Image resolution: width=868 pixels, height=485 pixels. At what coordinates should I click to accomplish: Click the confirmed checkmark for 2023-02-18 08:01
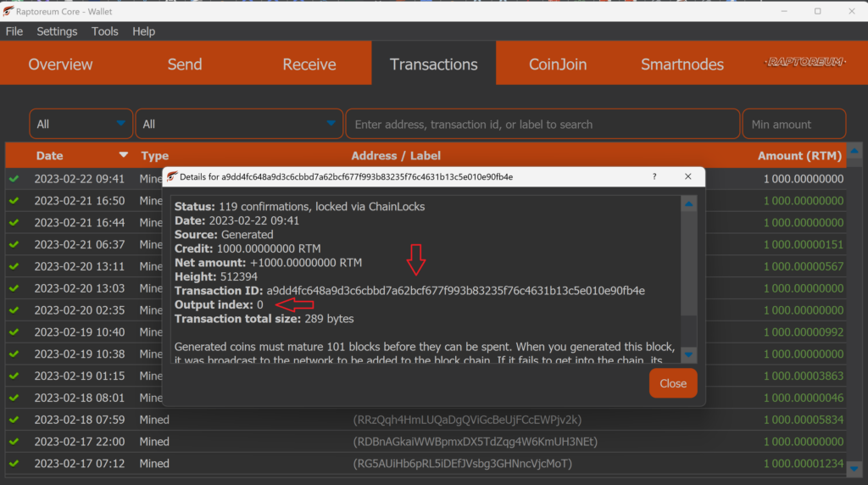point(14,398)
